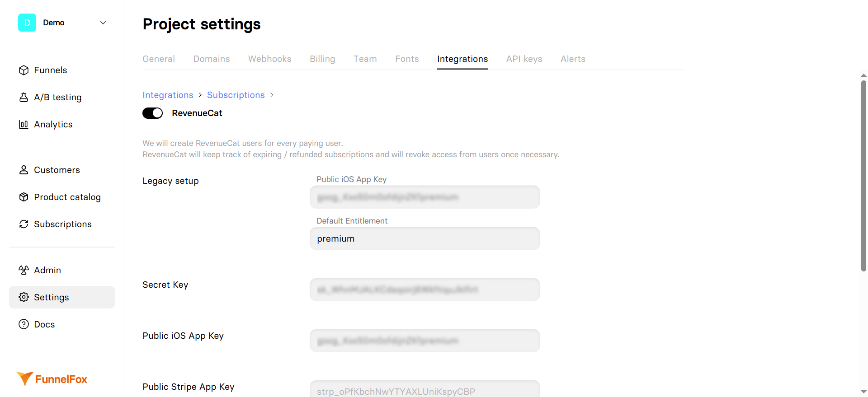Click the Subscriptions refresh arrows icon
The height and width of the screenshot is (397, 868).
pos(24,224)
